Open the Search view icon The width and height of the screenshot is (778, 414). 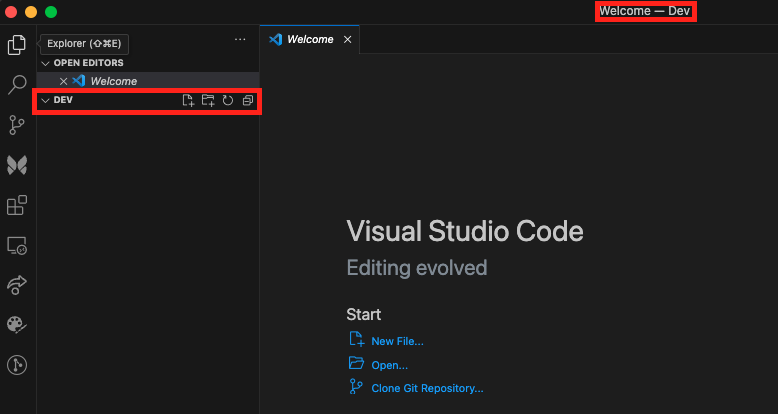point(17,85)
